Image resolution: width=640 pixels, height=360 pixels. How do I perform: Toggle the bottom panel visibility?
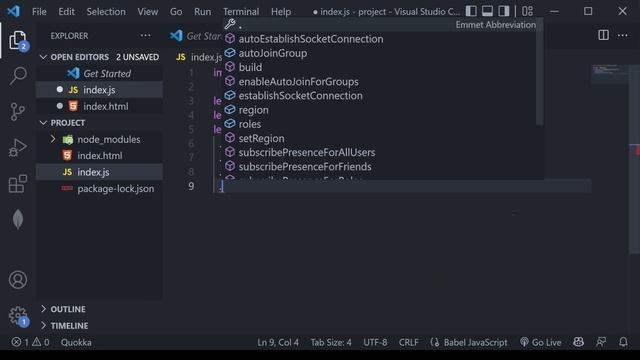487,11
